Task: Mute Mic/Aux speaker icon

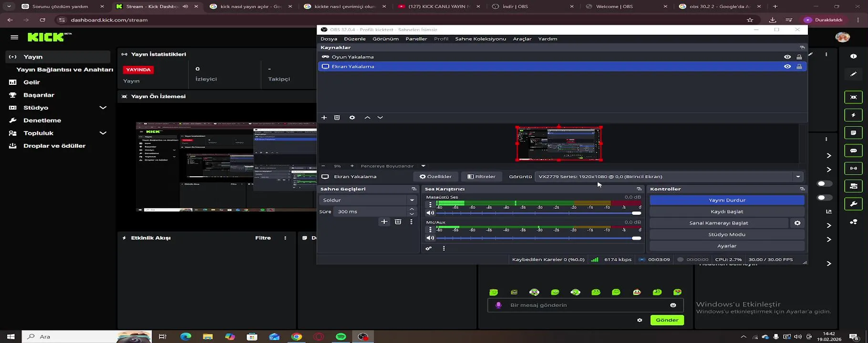Action: click(430, 238)
